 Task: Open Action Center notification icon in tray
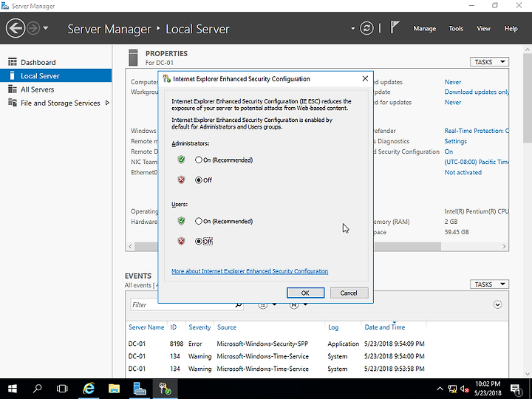coord(516,389)
